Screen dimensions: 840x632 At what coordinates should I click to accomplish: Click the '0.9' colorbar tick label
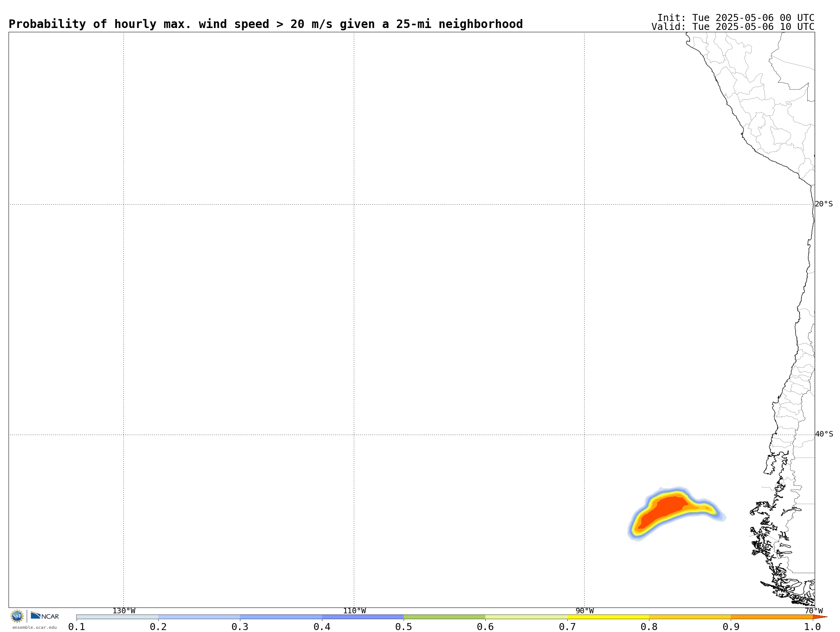731,627
